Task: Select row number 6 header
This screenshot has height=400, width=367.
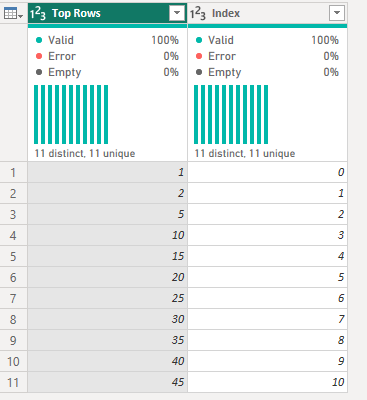Action: pos(13,277)
